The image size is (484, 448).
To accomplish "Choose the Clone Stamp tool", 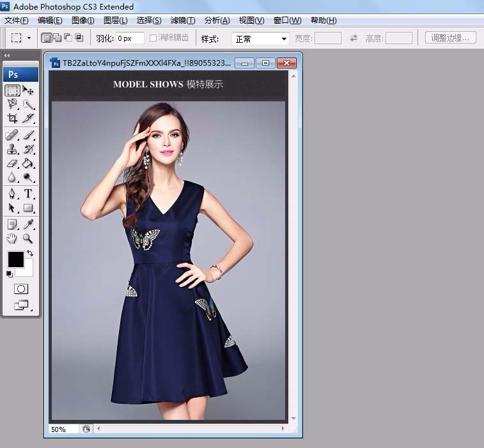I will click(x=12, y=149).
